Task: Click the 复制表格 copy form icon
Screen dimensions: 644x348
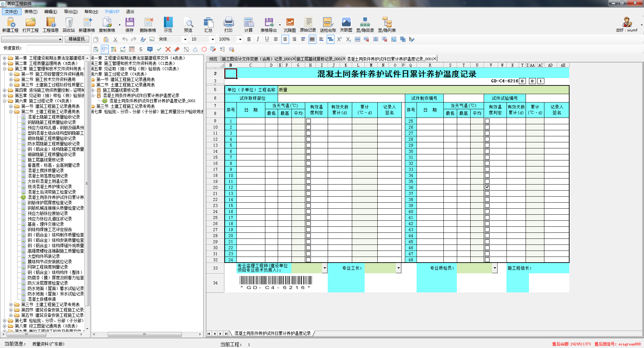Action: click(x=107, y=24)
